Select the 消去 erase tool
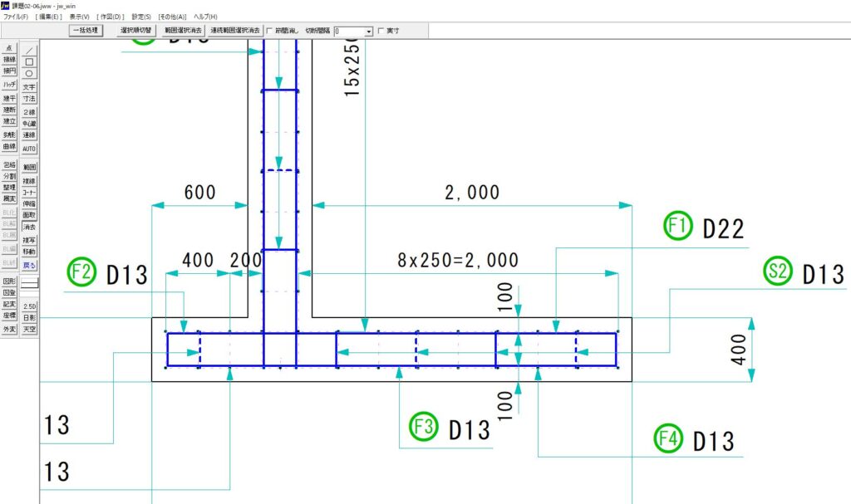 pos(29,227)
